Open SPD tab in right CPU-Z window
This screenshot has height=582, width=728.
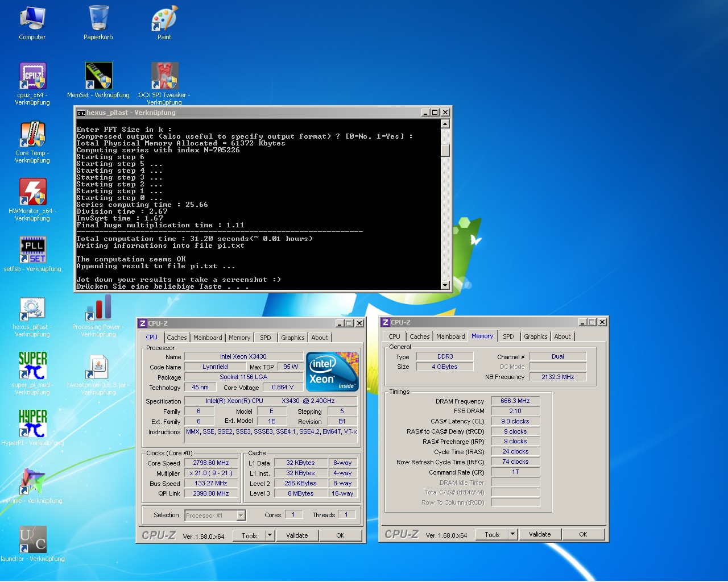pyautogui.click(x=508, y=336)
